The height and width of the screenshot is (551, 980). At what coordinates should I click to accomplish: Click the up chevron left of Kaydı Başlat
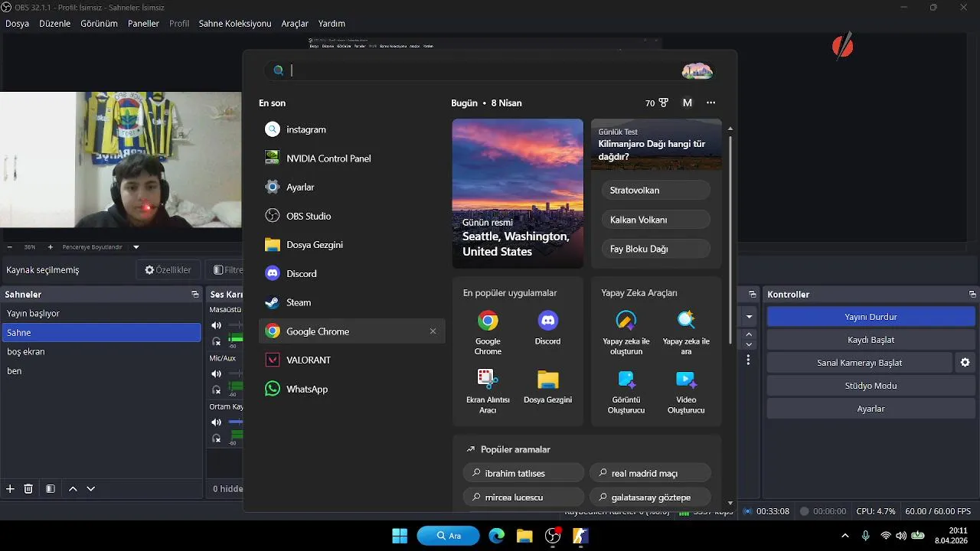click(x=750, y=334)
